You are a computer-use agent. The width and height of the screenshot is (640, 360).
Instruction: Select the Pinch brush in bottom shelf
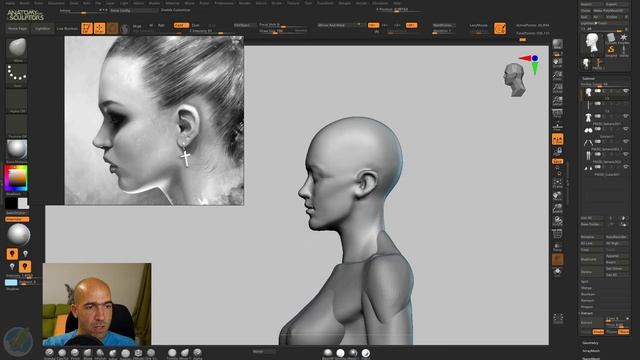click(75, 353)
